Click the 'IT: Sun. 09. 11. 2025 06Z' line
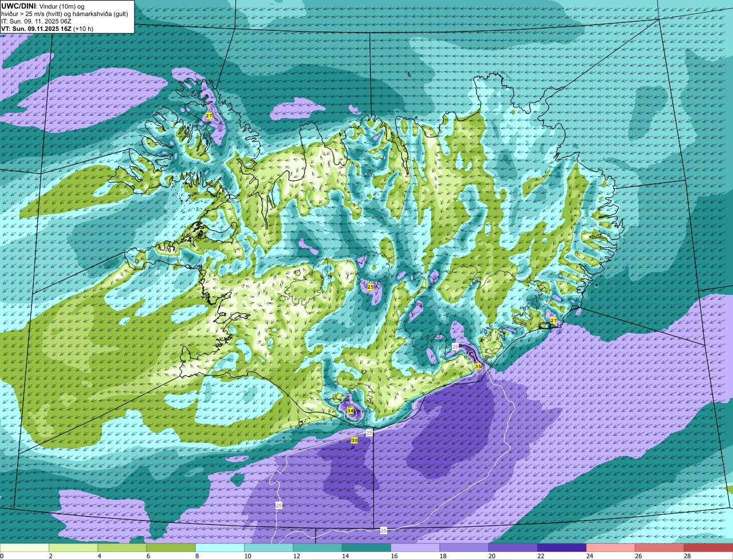733x560 pixels. (x=36, y=21)
